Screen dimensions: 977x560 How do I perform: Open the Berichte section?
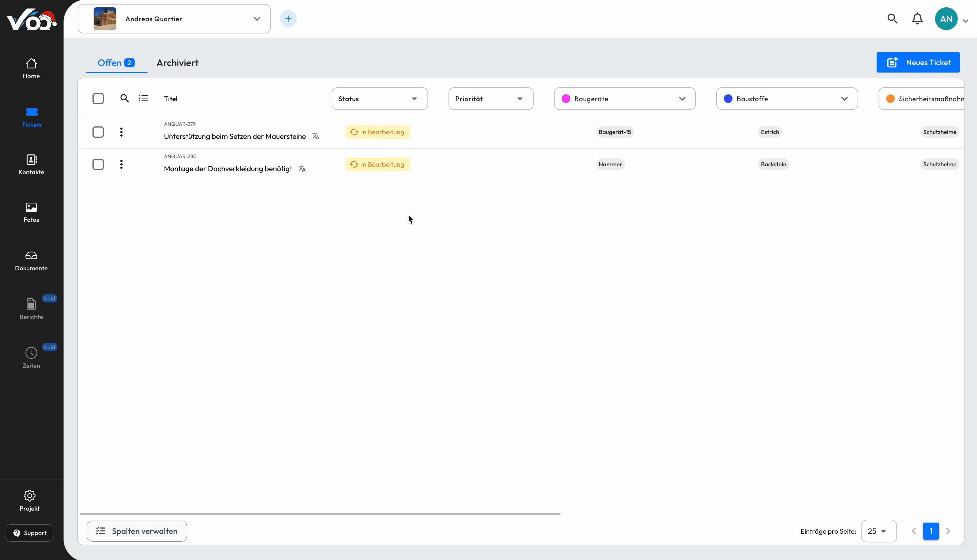pyautogui.click(x=31, y=309)
